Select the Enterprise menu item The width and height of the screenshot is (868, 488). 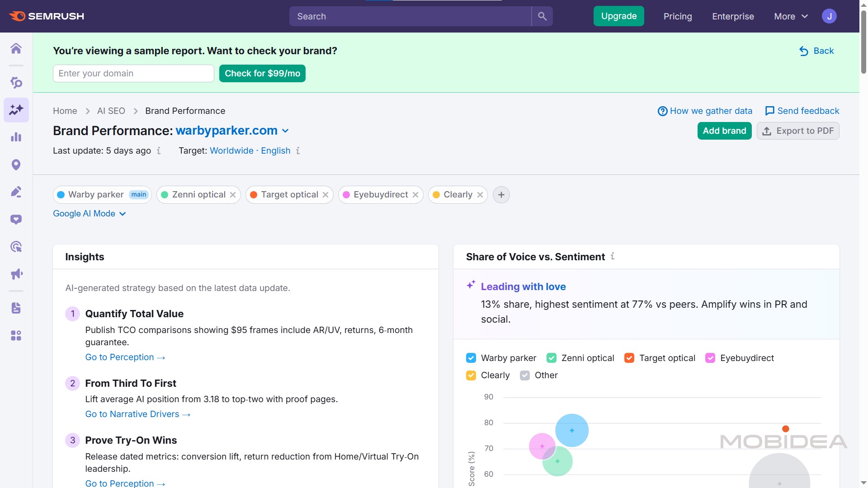pos(733,16)
